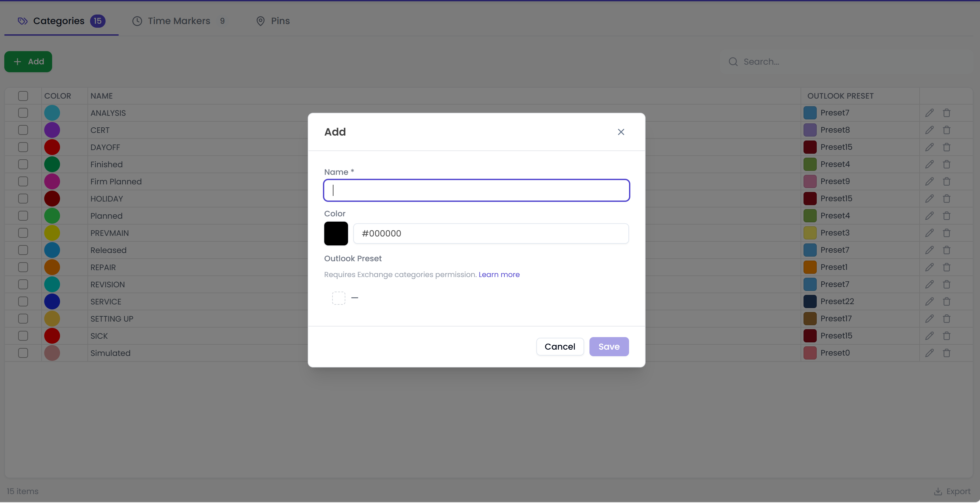This screenshot has width=980, height=503.
Task: Sort by the OUTLOOK PRESET column header
Action: [x=840, y=96]
